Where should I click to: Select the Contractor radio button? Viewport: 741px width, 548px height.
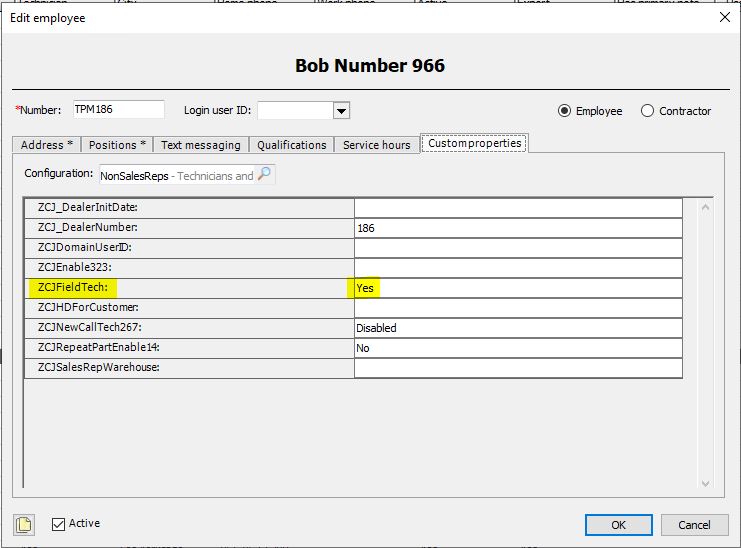(x=647, y=111)
